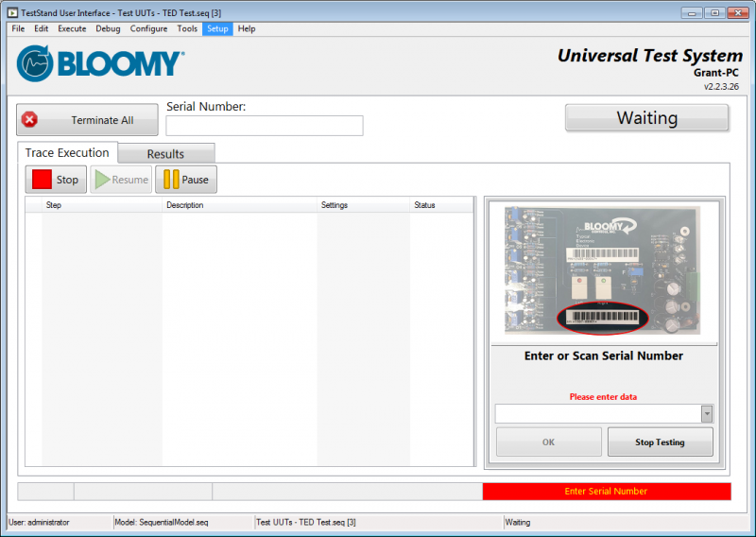756x537 pixels.
Task: Click the 'Waiting' entry in bottom status bar
Action: (518, 522)
